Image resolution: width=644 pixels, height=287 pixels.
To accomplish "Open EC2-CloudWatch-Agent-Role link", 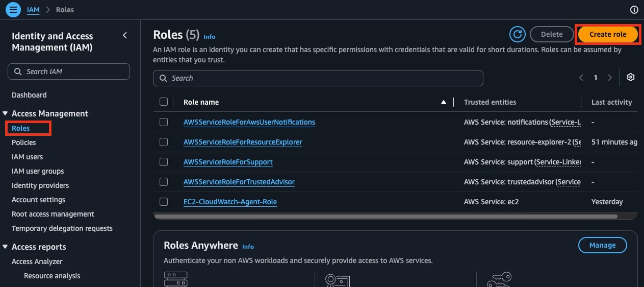I will (x=230, y=202).
